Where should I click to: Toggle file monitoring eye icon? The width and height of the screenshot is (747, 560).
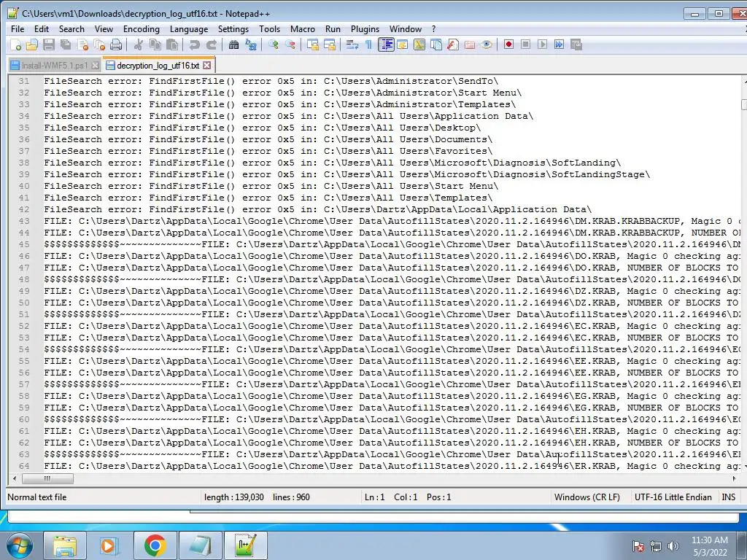487,44
